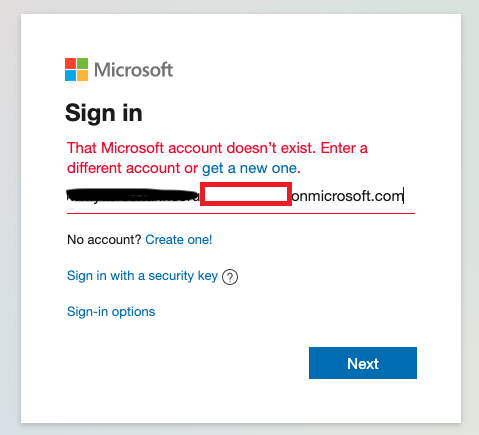Screen dimensions: 479x435
Task: Open the security key help question mark
Action: click(230, 277)
